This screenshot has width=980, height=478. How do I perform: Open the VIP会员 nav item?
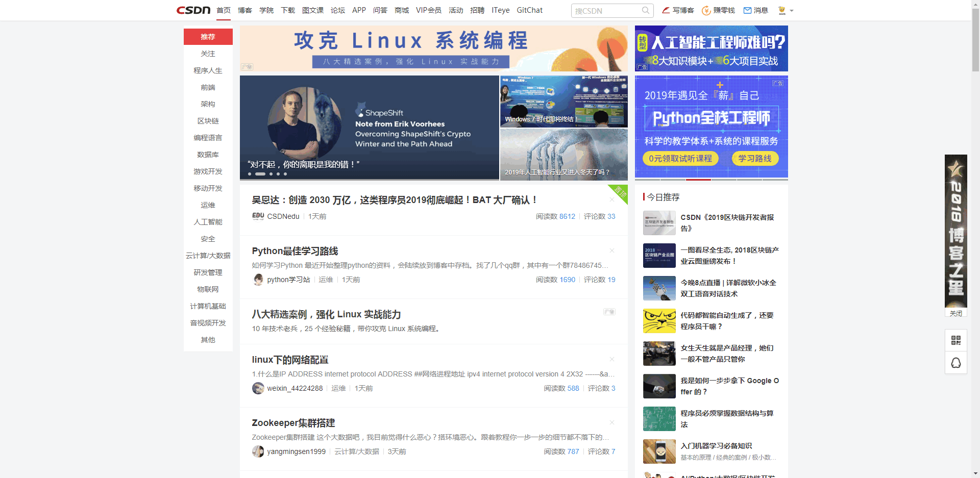(x=429, y=10)
